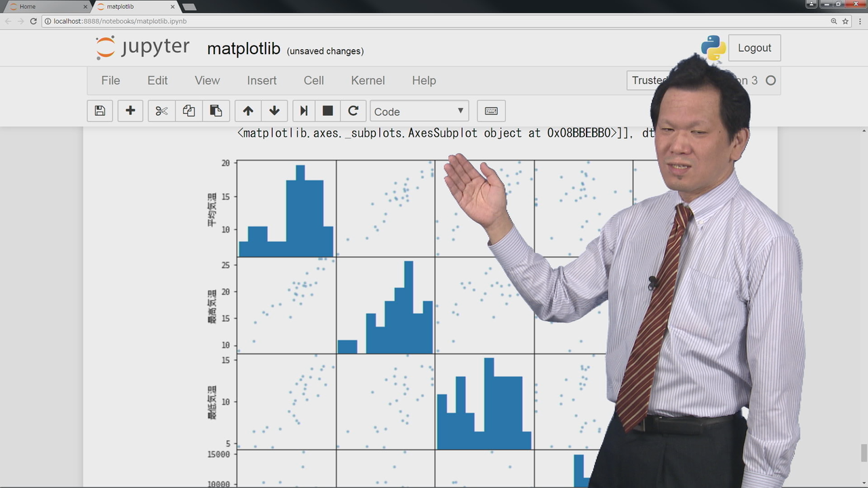
Task: Open the cell type Code dropdown
Action: [x=419, y=111]
